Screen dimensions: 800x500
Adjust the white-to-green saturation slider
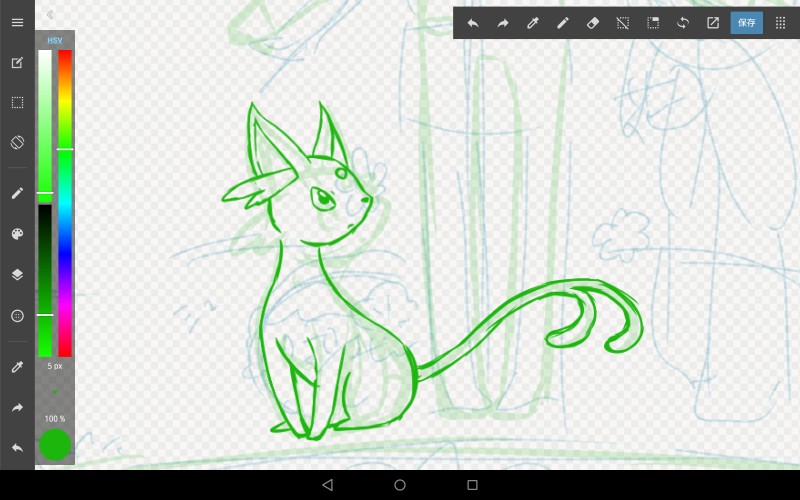coord(45,126)
